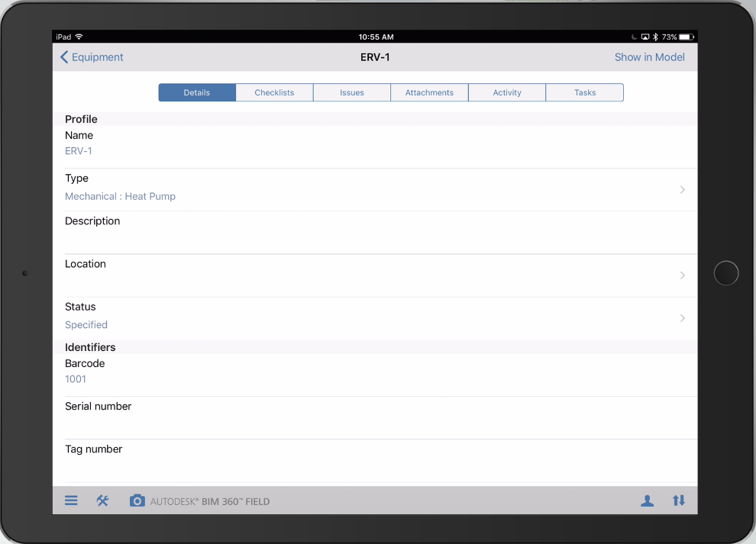Expand the Status row to change it
This screenshot has width=756, height=544.
[x=682, y=318]
